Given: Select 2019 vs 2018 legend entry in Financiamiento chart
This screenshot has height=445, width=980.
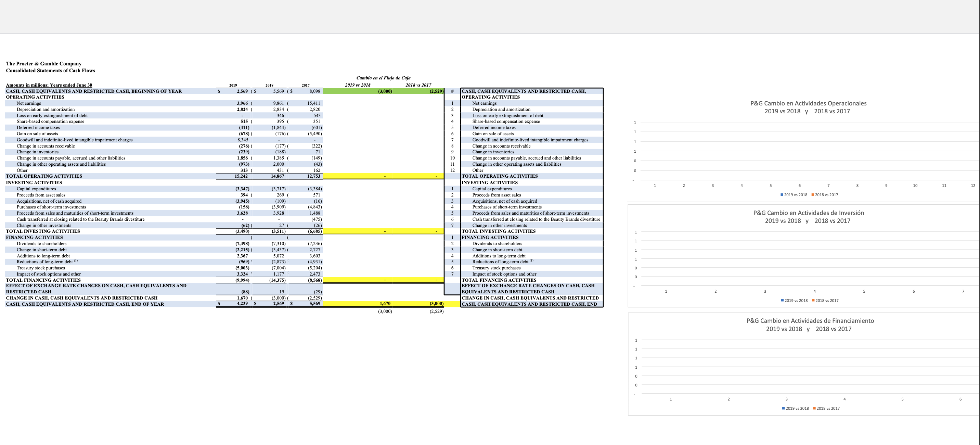Looking at the screenshot, I should 797,408.
